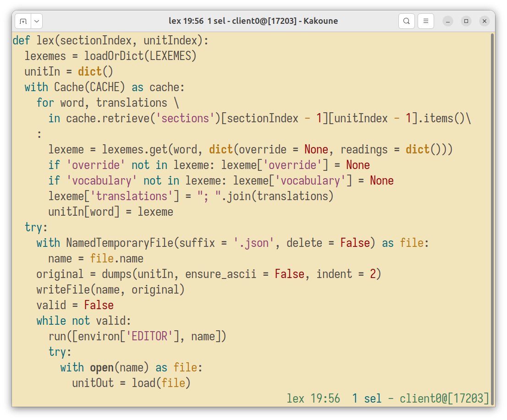
Task: Click the line 'unitIn = dict()'
Action: click(69, 72)
